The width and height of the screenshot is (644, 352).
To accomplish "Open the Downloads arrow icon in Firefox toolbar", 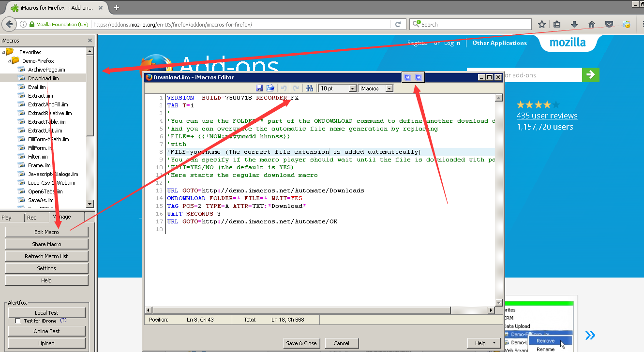I will tap(574, 24).
